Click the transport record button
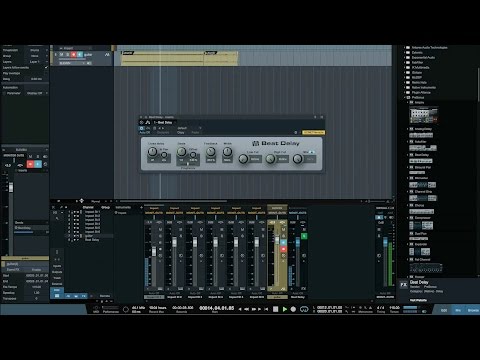Image resolution: width=480 pixels, height=360 pixels. point(293,309)
